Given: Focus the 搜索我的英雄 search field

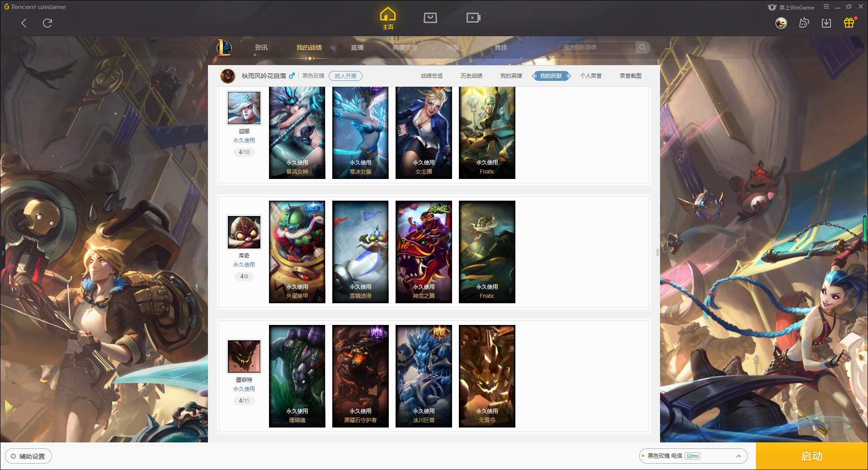Looking at the screenshot, I should [x=598, y=47].
